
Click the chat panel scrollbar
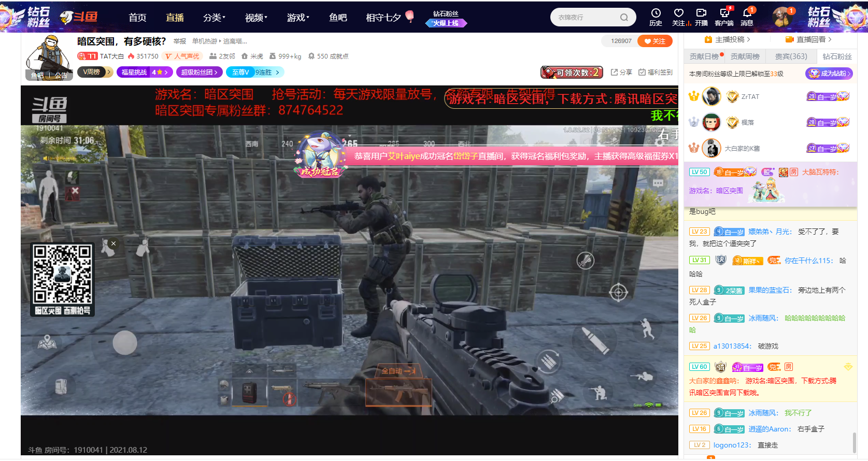(854, 443)
